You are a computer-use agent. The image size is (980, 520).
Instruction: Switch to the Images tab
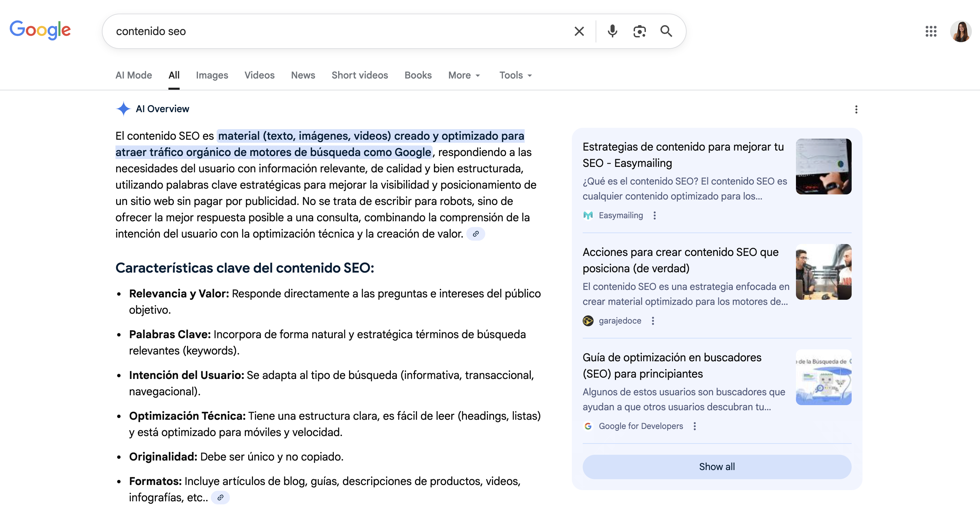click(212, 75)
